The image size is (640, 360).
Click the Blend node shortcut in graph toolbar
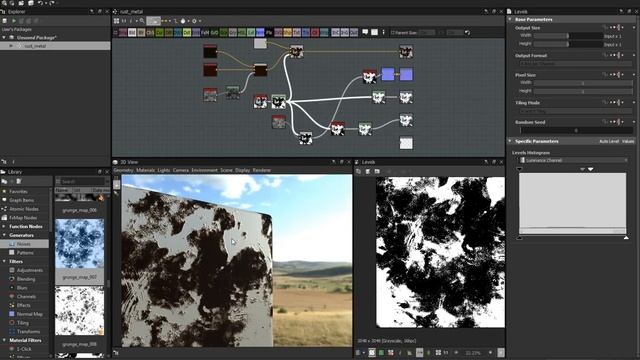(132, 32)
